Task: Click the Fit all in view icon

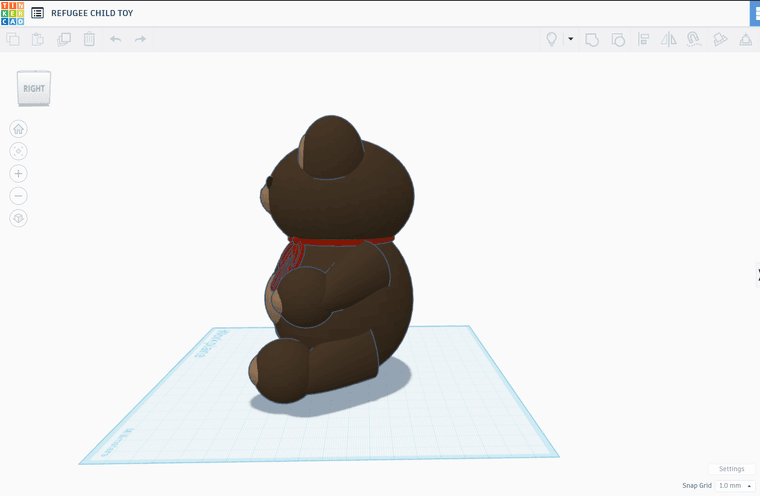Action: 18,151
